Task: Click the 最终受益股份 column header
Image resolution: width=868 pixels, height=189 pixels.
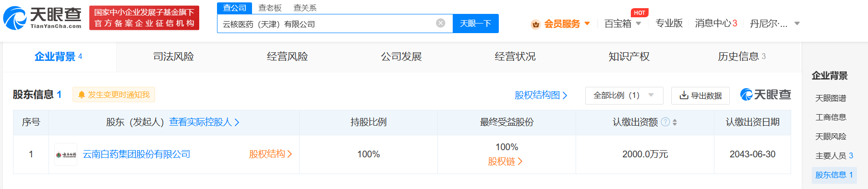Action: coord(506,122)
